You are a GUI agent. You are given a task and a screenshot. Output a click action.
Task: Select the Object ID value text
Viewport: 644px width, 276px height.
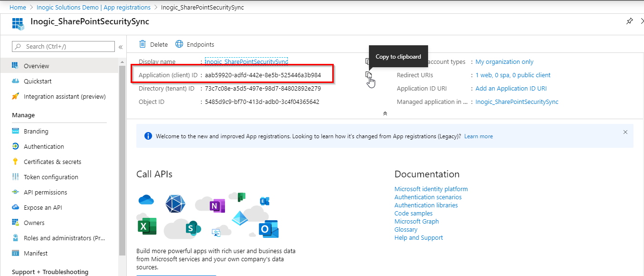coord(262,102)
